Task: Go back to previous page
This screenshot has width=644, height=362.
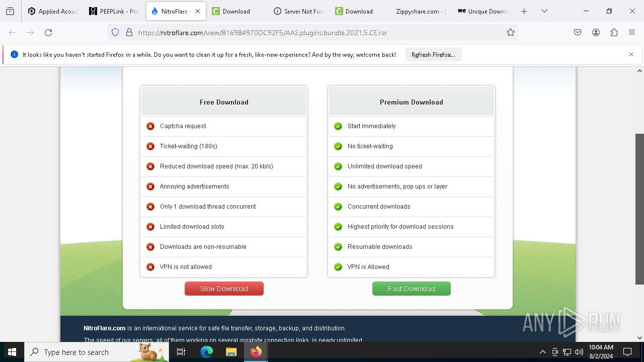Action: (12, 32)
